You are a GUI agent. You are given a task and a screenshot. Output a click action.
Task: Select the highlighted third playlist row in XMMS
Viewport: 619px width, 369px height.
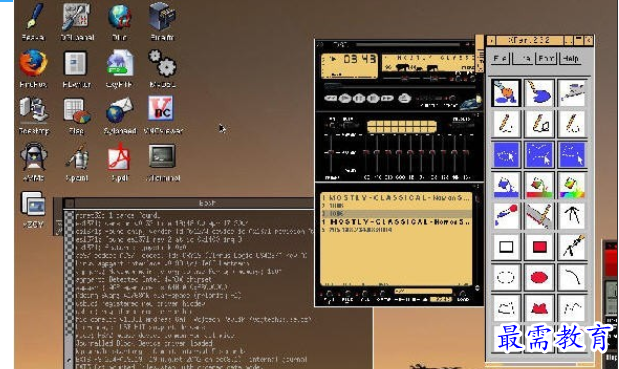pyautogui.click(x=396, y=214)
